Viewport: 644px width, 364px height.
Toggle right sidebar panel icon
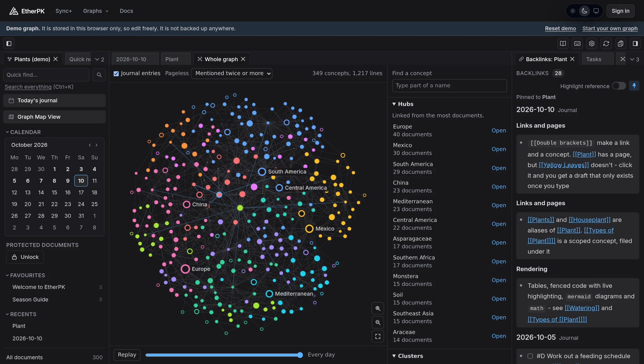(x=635, y=43)
